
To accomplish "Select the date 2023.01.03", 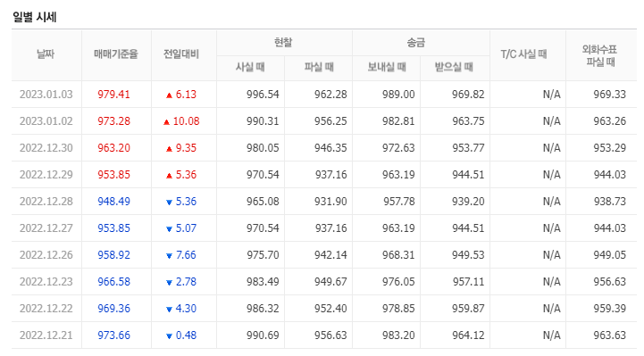I will coord(46,95).
